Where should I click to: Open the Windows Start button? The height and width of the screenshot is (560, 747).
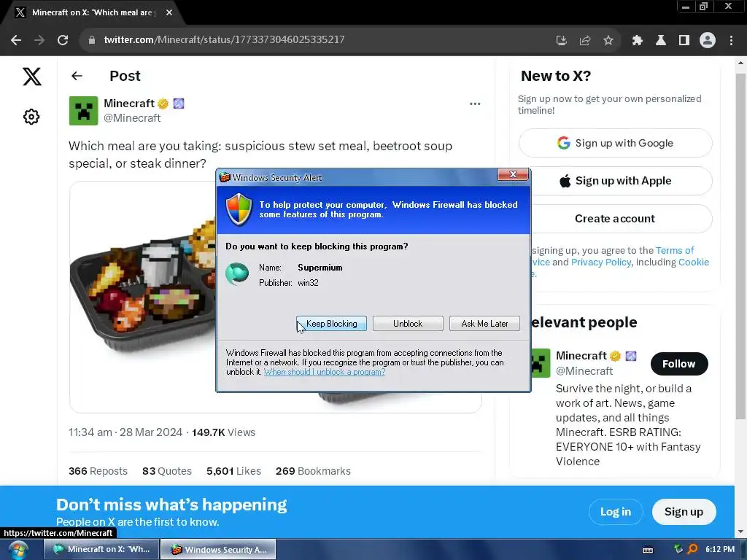coord(18,550)
